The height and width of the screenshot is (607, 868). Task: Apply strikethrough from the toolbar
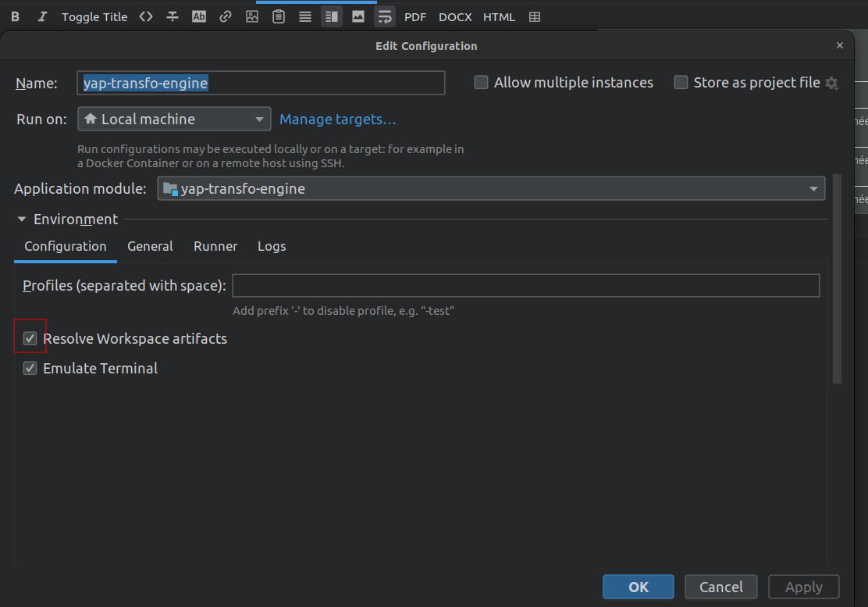pos(173,16)
